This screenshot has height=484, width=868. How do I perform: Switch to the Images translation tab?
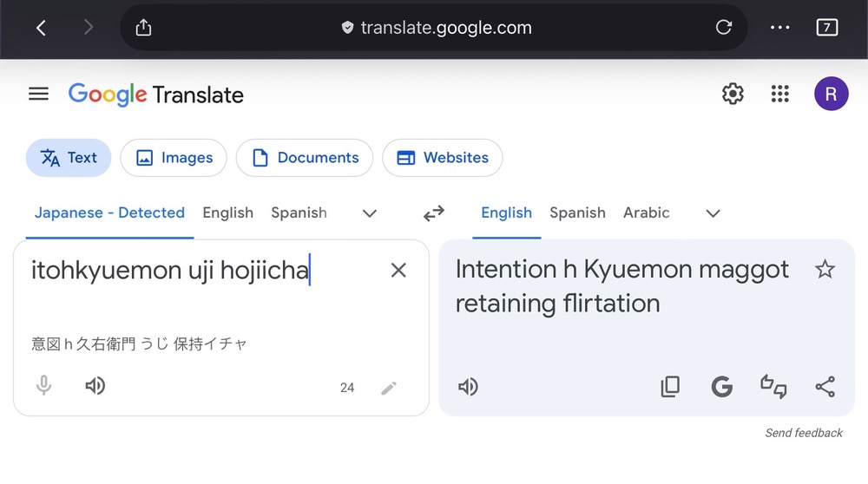point(174,158)
